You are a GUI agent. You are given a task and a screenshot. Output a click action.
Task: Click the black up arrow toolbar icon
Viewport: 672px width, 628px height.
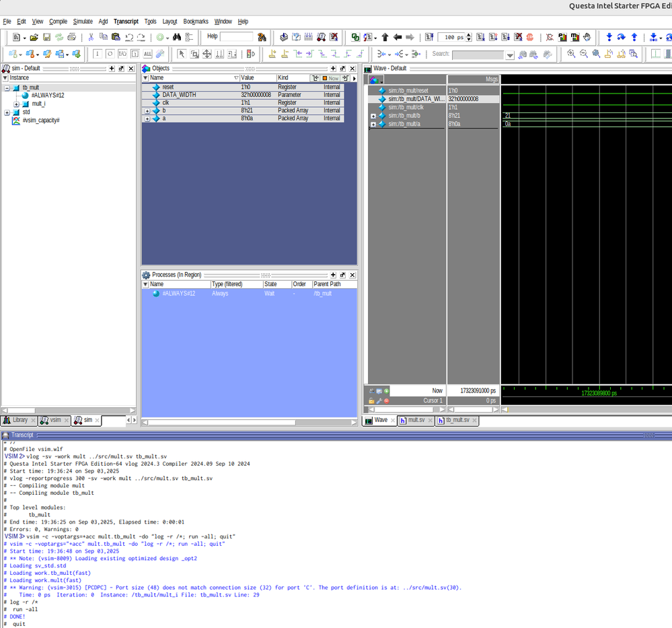[x=385, y=38]
